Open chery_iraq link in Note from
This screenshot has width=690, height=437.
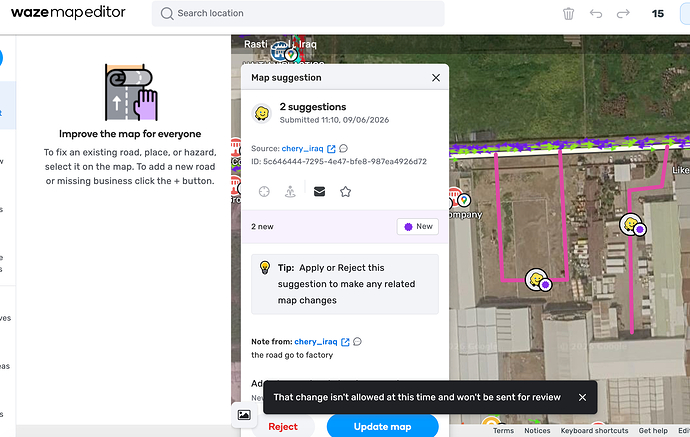[316, 342]
